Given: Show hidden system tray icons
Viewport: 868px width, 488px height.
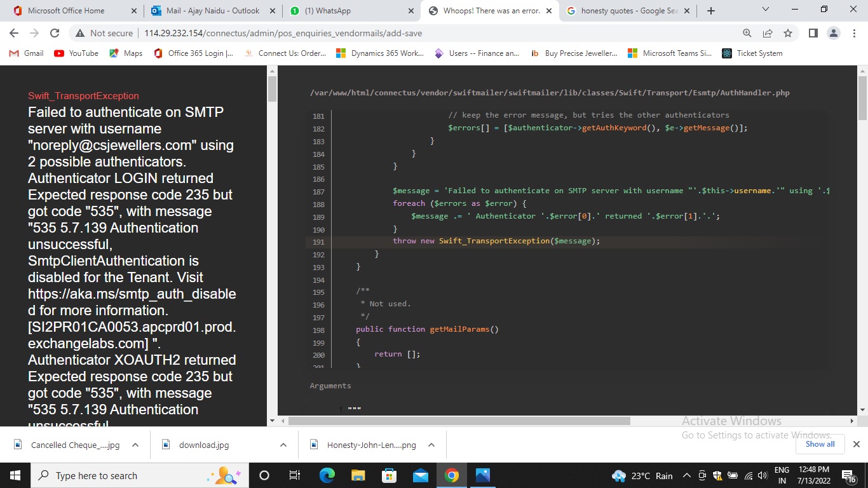Looking at the screenshot, I should coord(686,476).
